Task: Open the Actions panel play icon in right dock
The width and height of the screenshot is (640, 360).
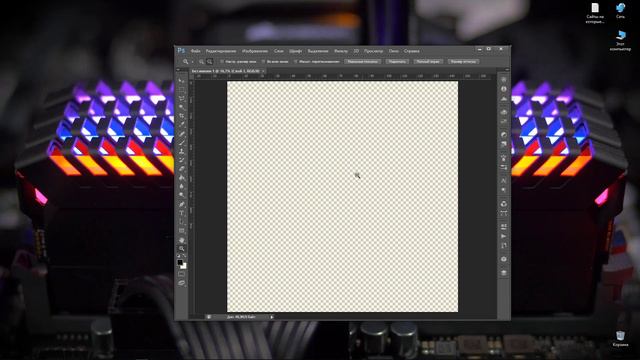Action: click(504, 236)
